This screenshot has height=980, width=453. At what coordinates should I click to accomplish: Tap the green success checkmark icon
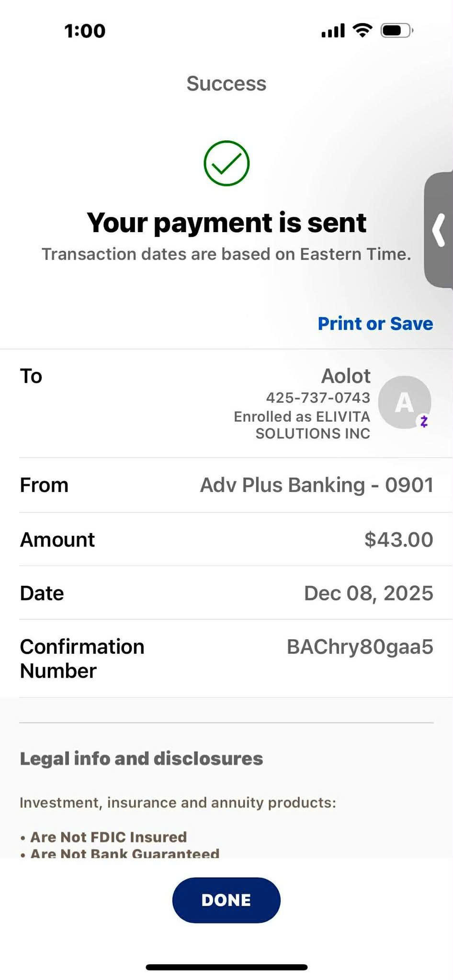click(x=226, y=163)
